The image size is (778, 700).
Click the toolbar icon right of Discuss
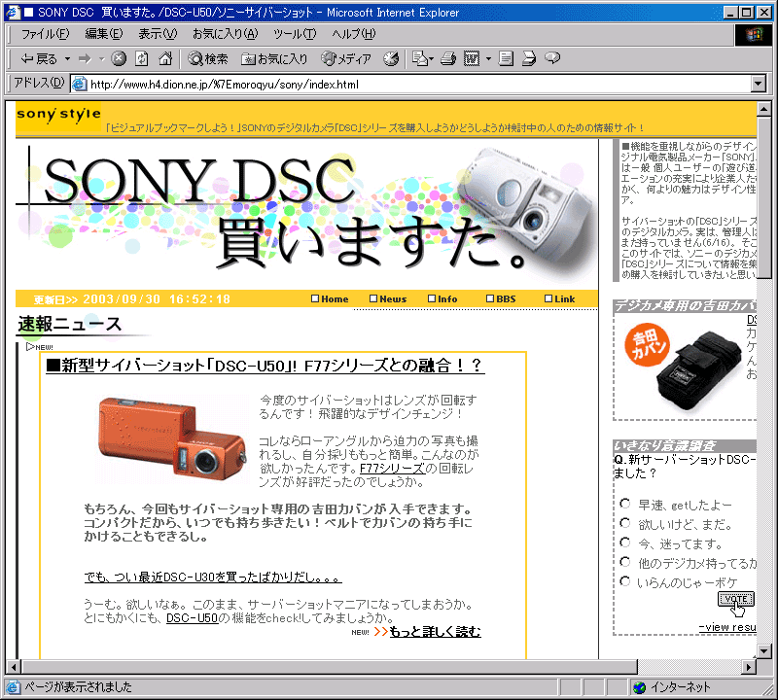pyautogui.click(x=529, y=59)
